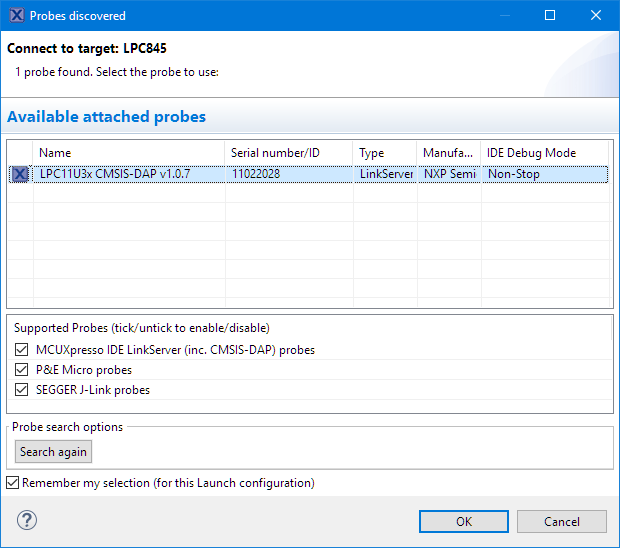
Task: Click the MCUXpresso icon in the title bar
Action: tap(14, 16)
